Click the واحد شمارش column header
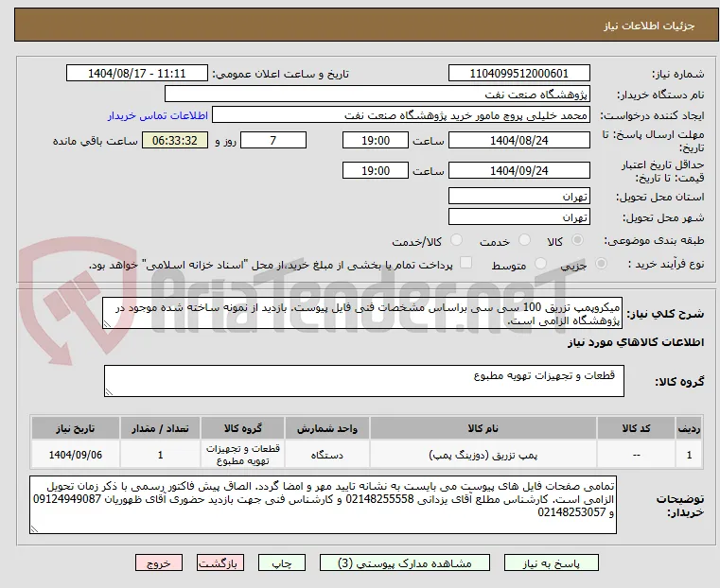 327,428
